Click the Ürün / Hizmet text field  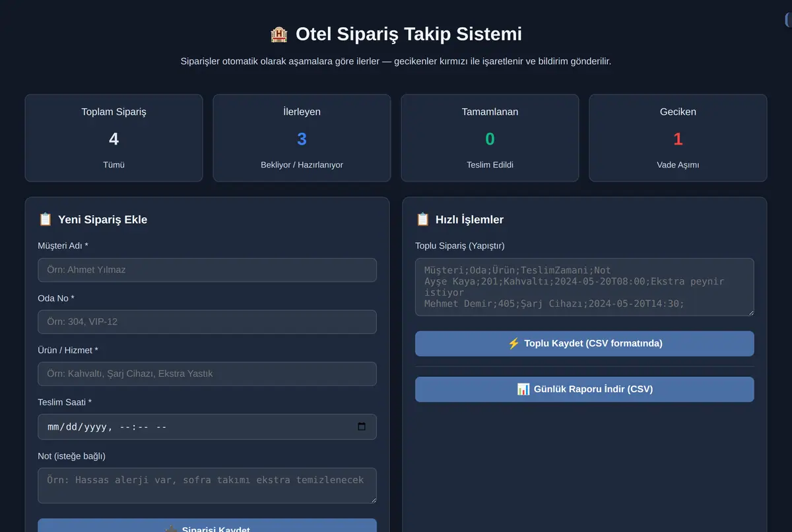pos(207,374)
